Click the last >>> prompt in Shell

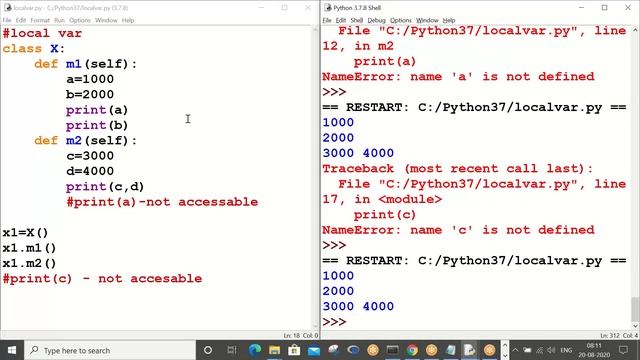point(334,322)
